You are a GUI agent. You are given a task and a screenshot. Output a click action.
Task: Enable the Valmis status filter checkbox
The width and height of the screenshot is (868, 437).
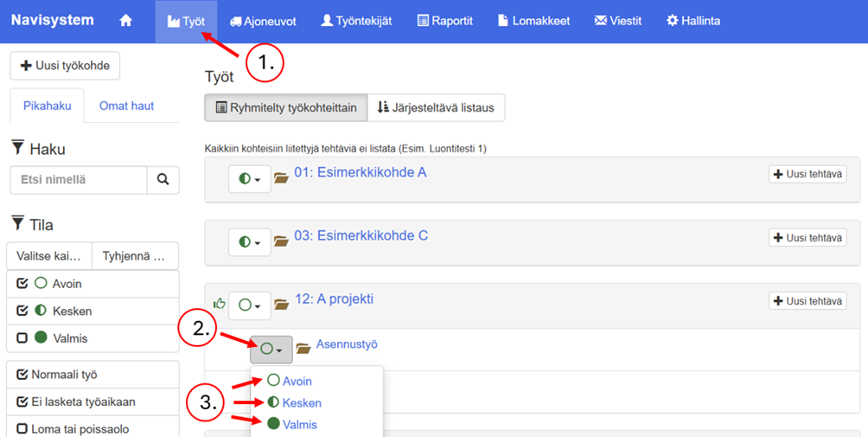[x=22, y=338]
